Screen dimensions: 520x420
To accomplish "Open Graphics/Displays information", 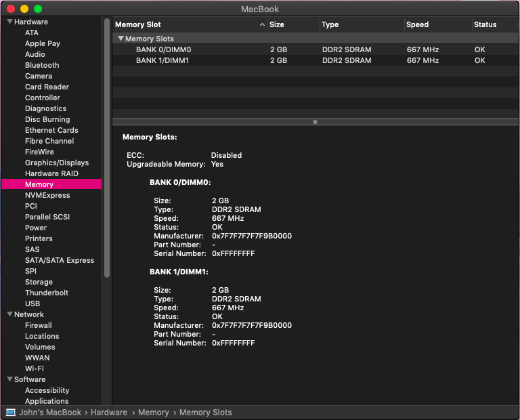I will click(57, 163).
